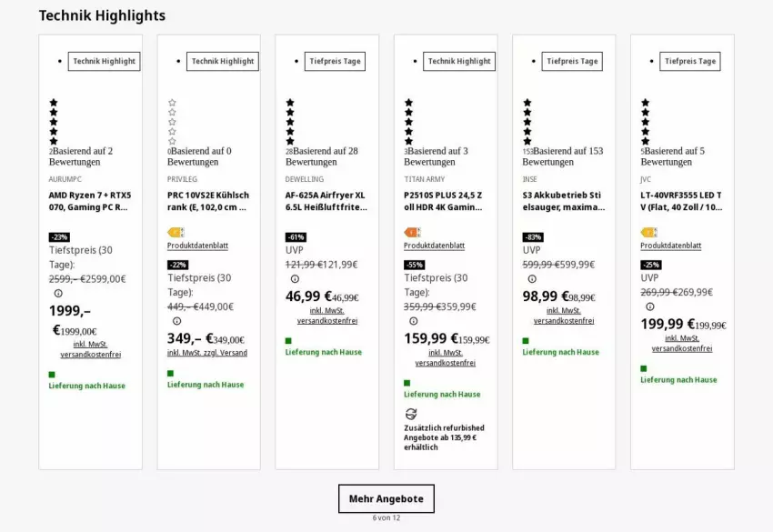Screen dimensions: 773x532
Task: Click info icon under Titan Army 359,99€ price
Action: coord(413,320)
